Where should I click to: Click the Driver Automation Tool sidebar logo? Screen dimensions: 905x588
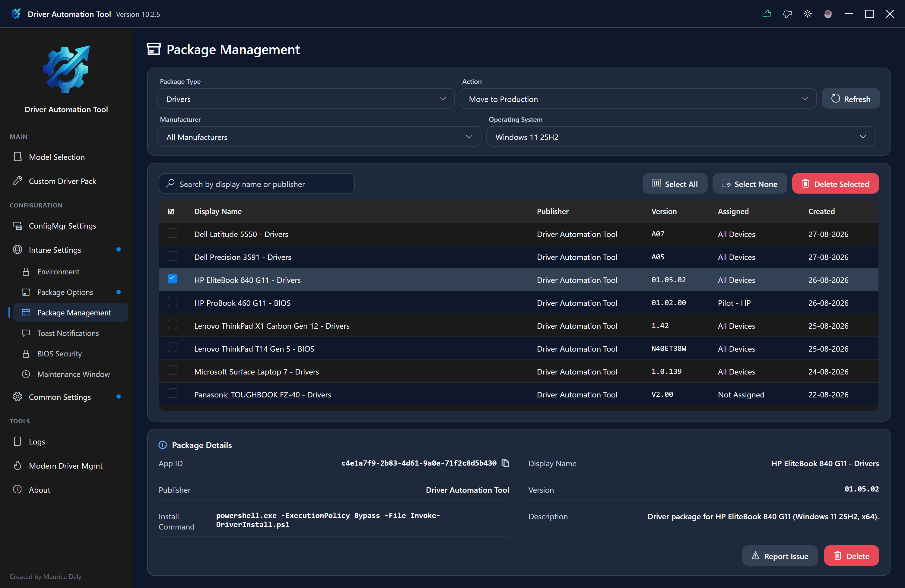click(x=66, y=70)
